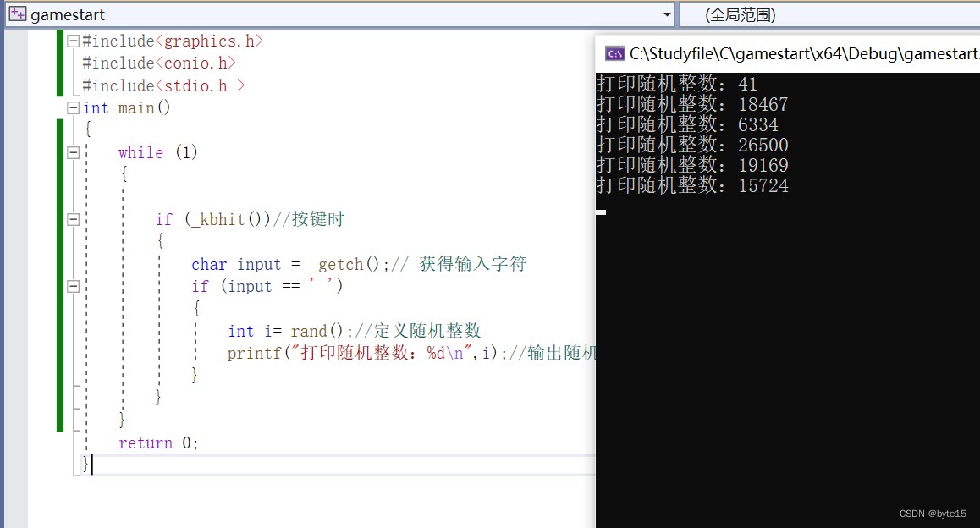Click the gamestart project icon
The width and height of the screenshot is (980, 528).
point(18,14)
